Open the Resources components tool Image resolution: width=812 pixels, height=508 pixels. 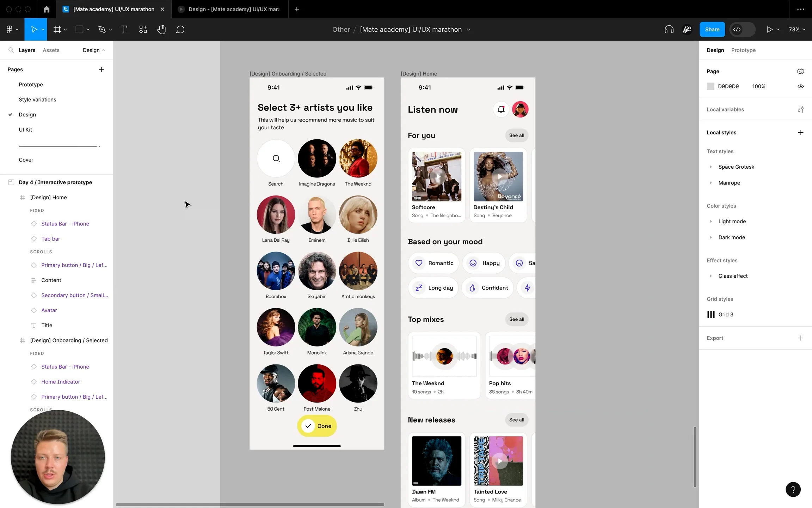[143, 30]
